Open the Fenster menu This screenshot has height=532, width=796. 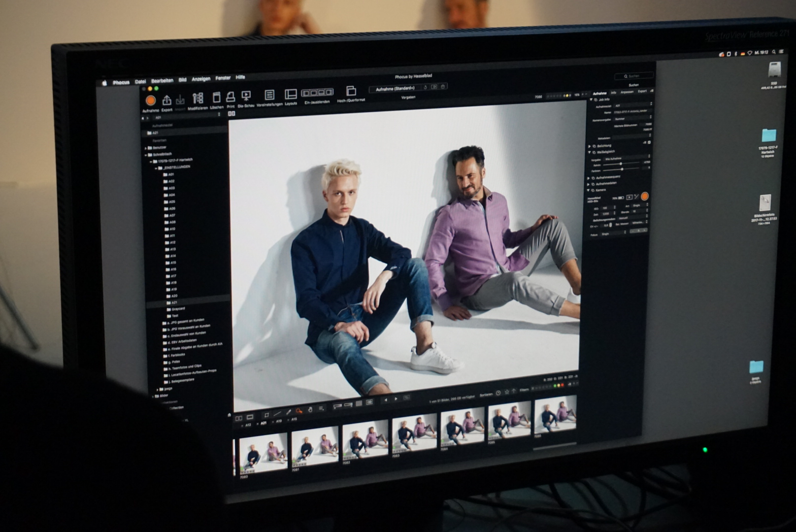tap(223, 78)
